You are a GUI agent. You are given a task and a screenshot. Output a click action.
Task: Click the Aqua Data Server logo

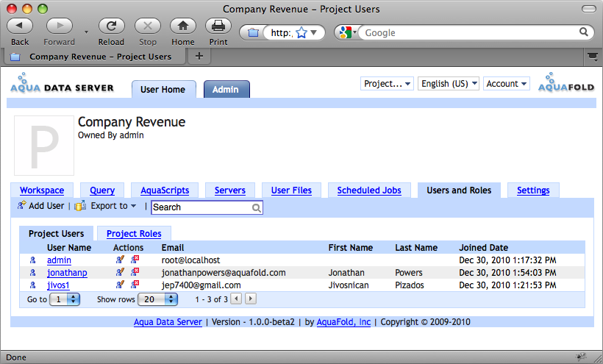coord(62,82)
